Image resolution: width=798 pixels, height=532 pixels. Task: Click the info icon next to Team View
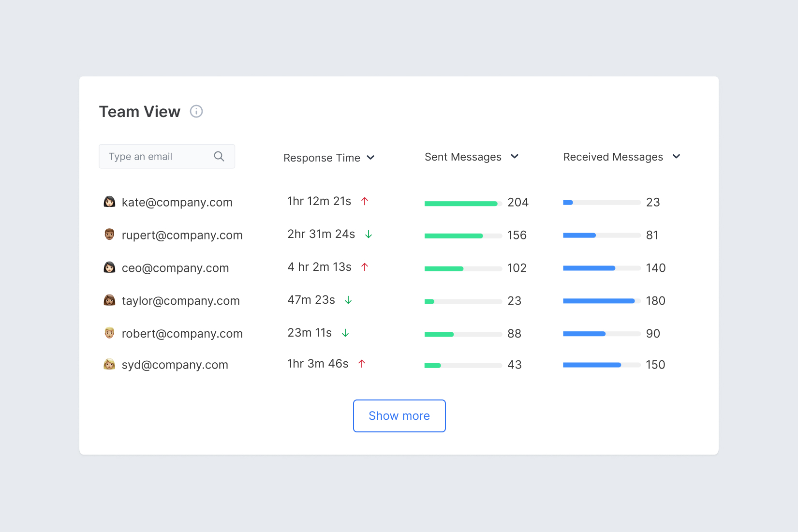196,111
